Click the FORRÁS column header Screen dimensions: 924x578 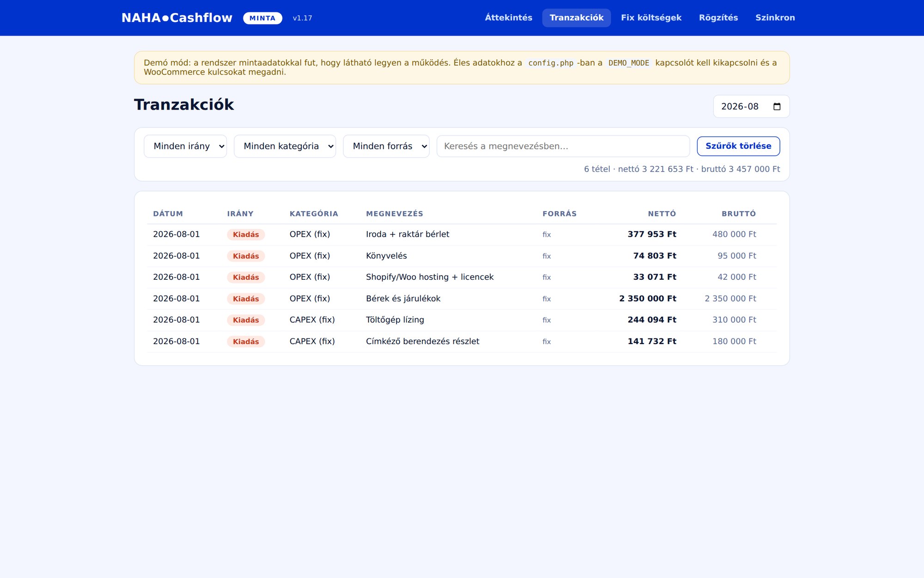(559, 214)
